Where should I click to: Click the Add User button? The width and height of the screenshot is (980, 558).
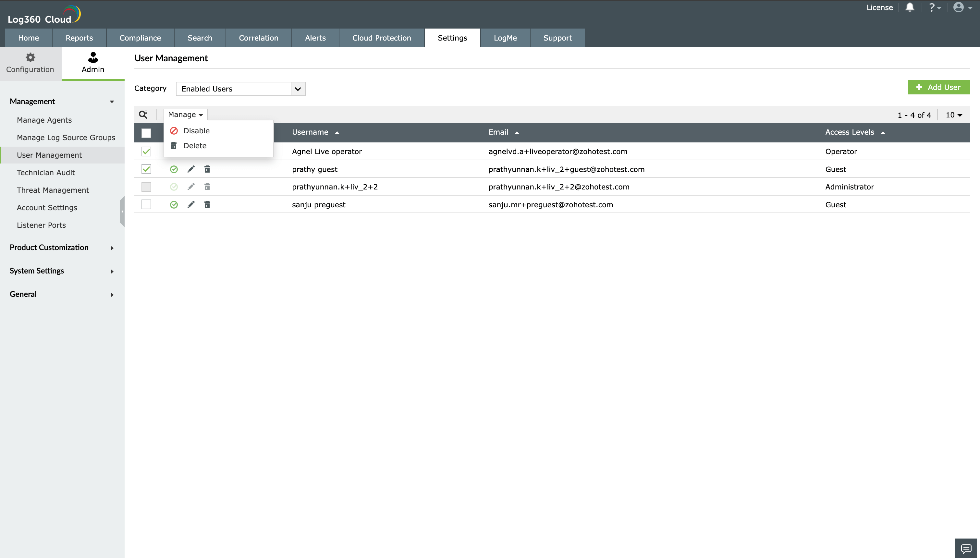click(938, 87)
